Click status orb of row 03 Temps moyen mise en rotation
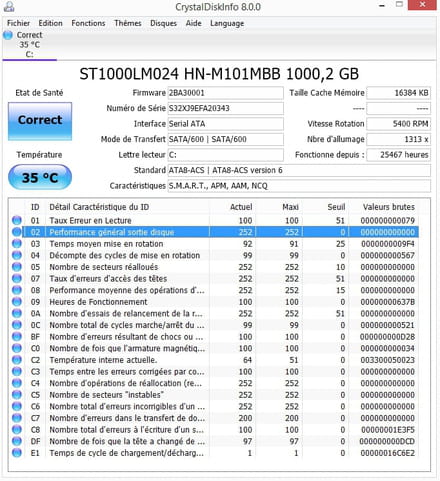 (17, 243)
